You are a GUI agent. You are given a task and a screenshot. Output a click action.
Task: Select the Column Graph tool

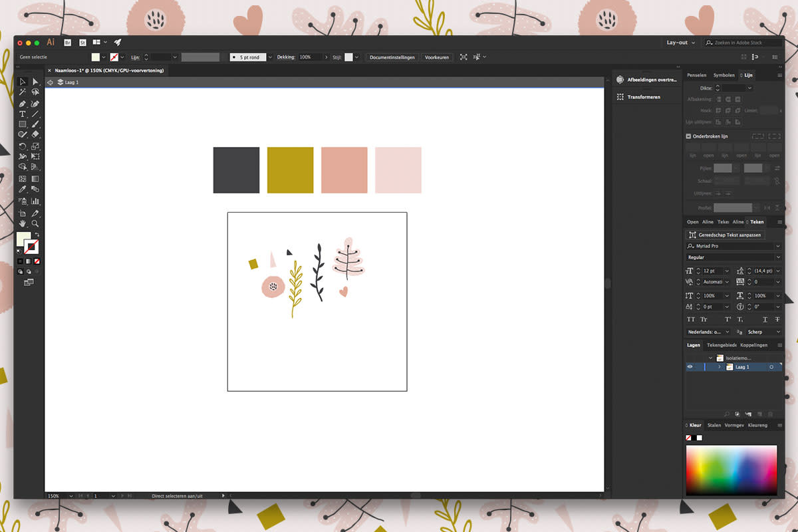coord(35,201)
